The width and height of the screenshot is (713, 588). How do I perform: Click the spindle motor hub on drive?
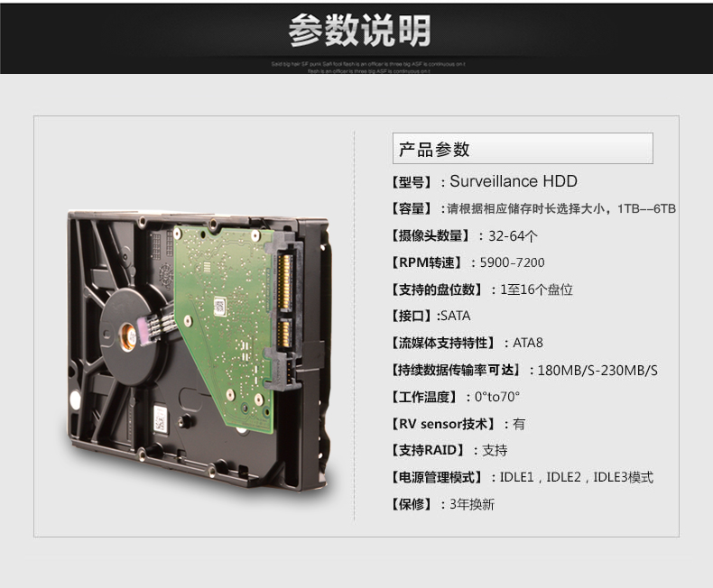129,336
